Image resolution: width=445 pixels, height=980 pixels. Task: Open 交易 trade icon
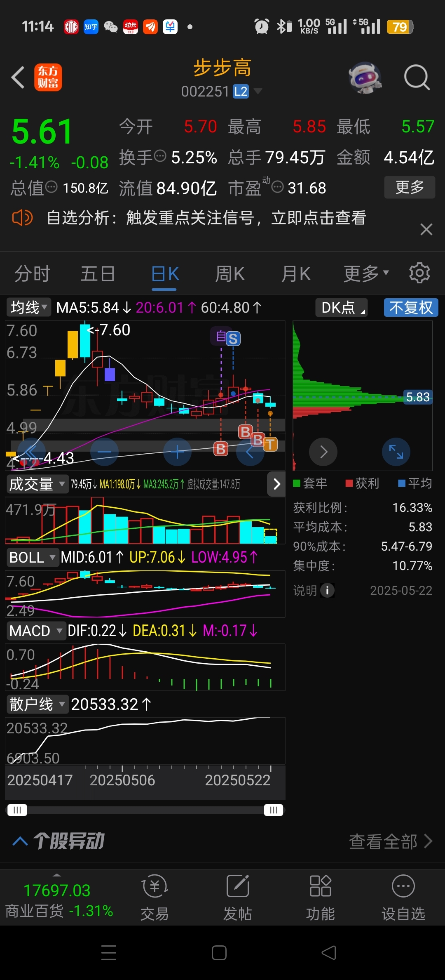(x=155, y=897)
